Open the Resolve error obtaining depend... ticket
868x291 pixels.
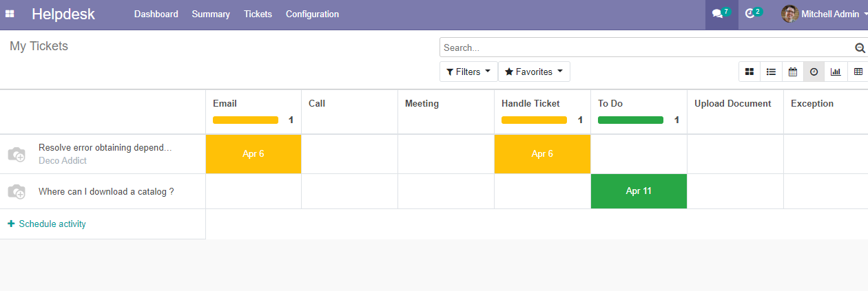click(105, 147)
